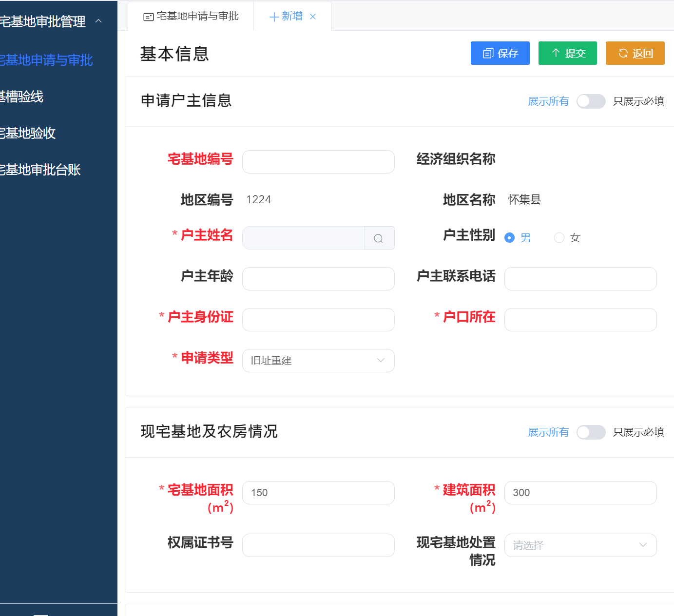Open 宅基地审批台账 in the sidebar
The width and height of the screenshot is (674, 616).
coord(41,170)
